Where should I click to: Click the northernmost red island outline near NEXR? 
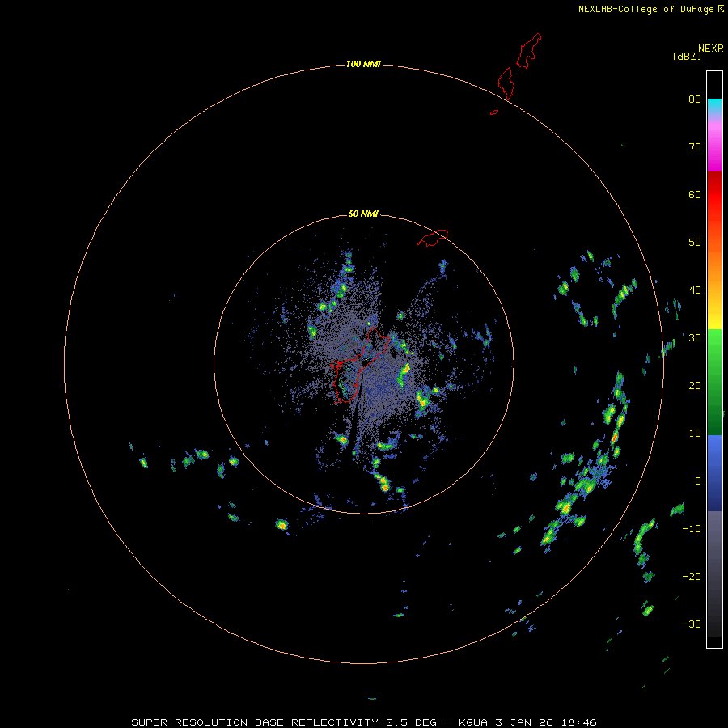click(x=529, y=51)
